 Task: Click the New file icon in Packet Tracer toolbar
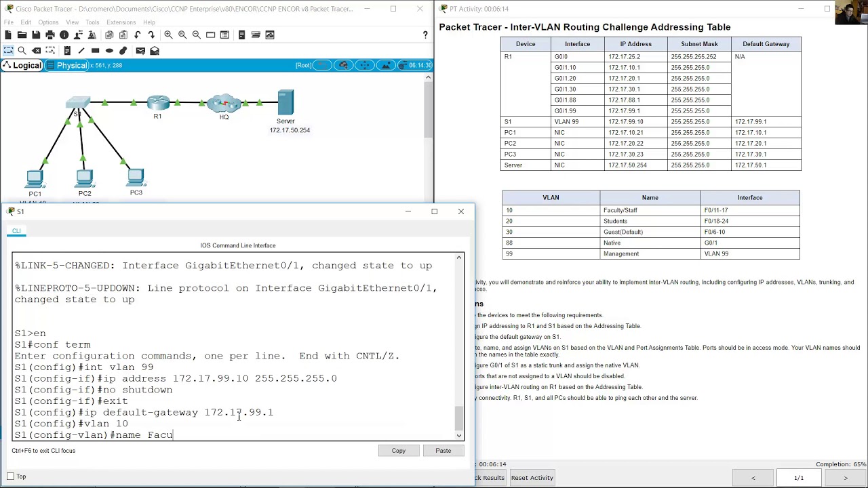8,35
